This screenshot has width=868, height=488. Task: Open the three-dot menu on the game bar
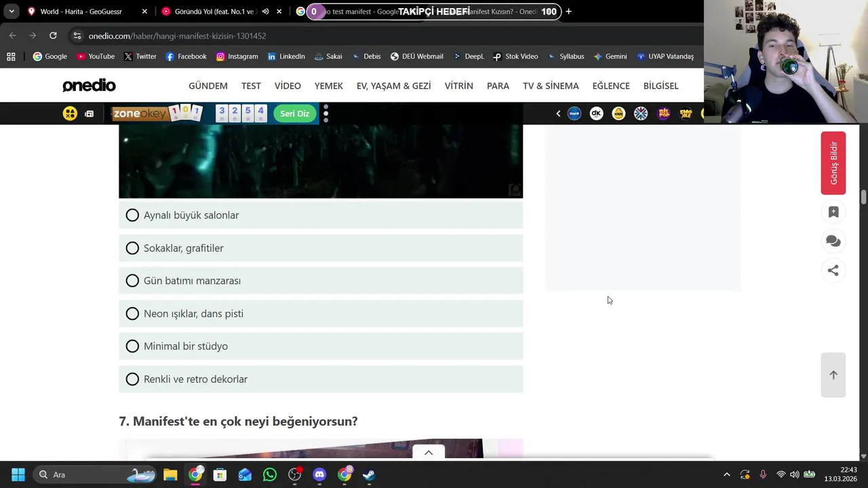pyautogui.click(x=325, y=113)
